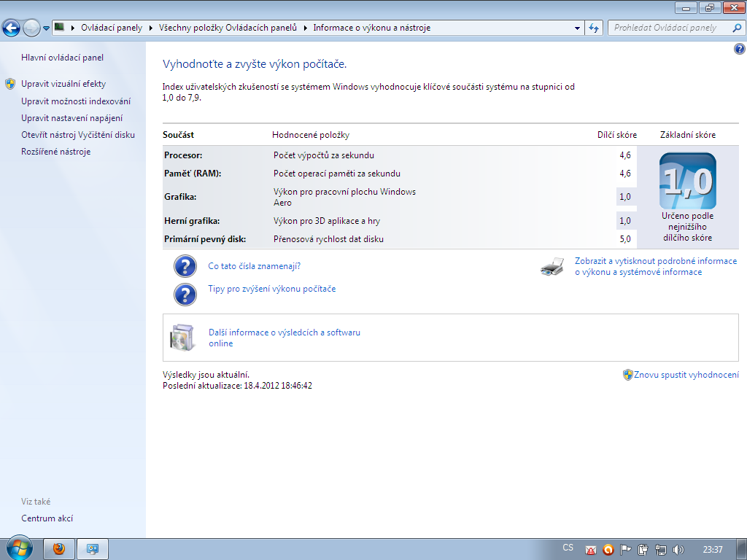
Task: Expand arrow after Ovládací panely breadcrumb
Action: (x=150, y=28)
